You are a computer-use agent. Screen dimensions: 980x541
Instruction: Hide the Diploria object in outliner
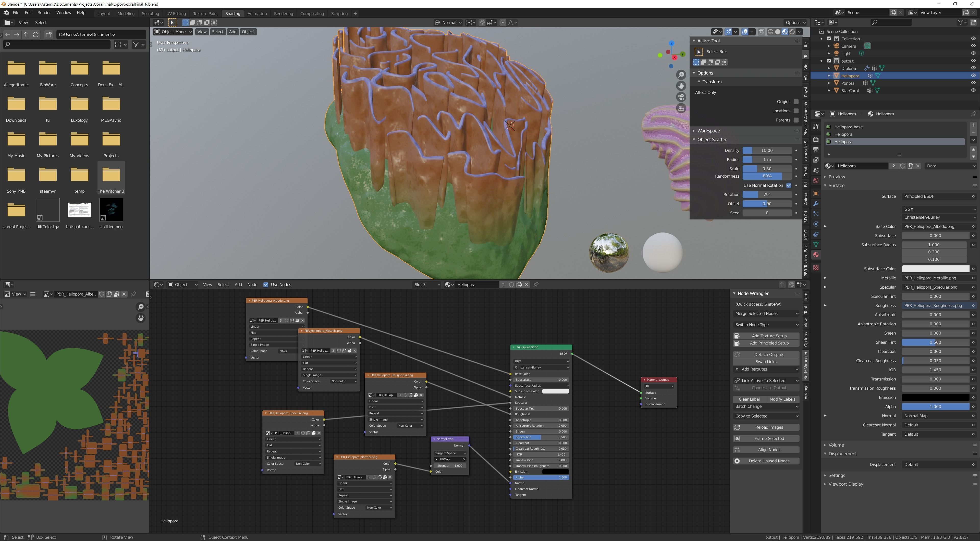pyautogui.click(x=973, y=68)
